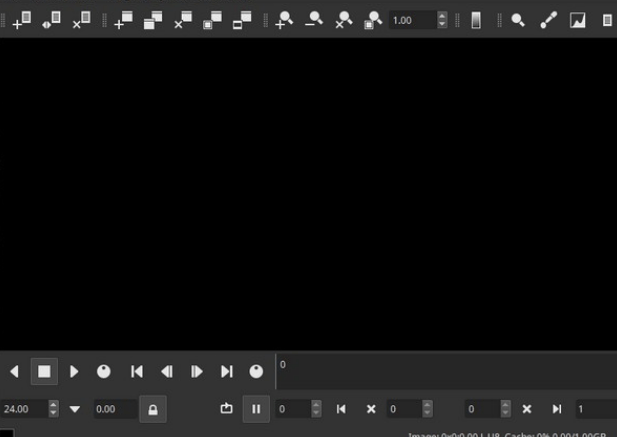This screenshot has height=437, width=617.
Task: Play the sequence in reverse
Action: click(x=14, y=371)
